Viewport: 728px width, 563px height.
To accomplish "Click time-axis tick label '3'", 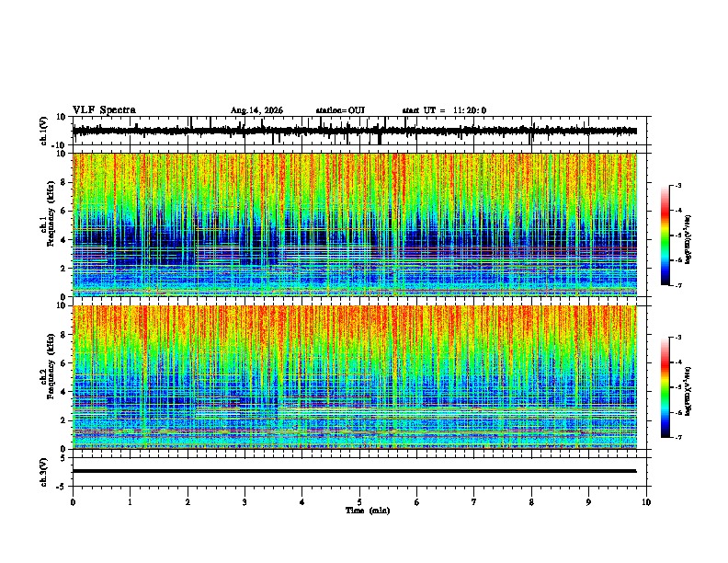I will pyautogui.click(x=245, y=502).
